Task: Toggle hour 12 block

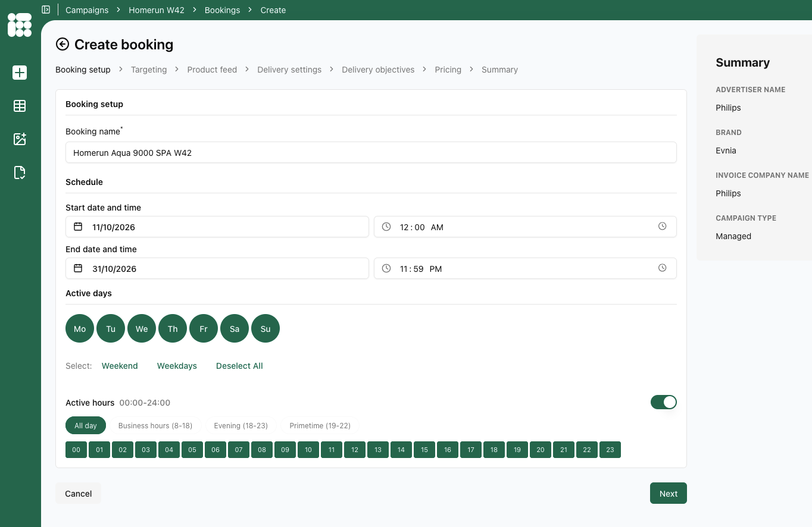Action: 355,450
